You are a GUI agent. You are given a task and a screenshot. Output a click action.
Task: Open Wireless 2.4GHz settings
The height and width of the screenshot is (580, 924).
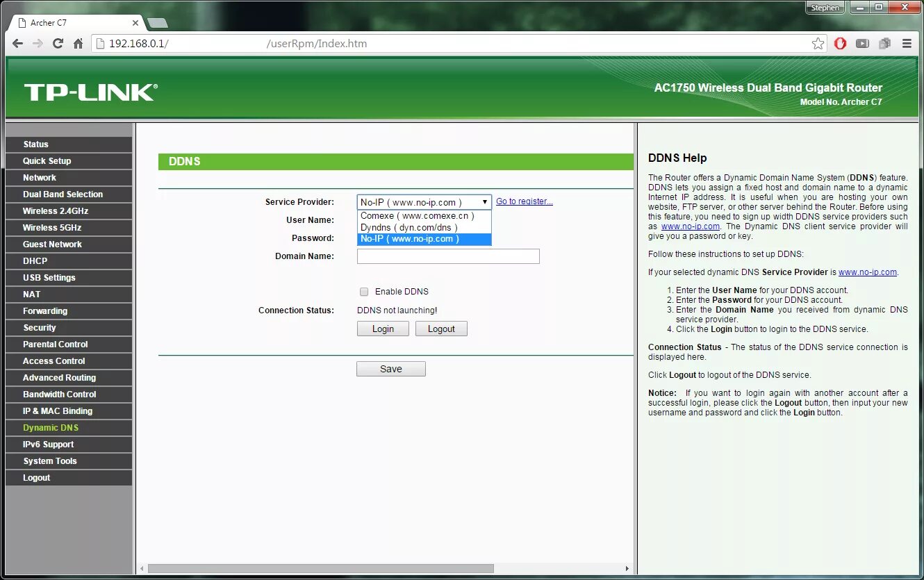pyautogui.click(x=68, y=211)
